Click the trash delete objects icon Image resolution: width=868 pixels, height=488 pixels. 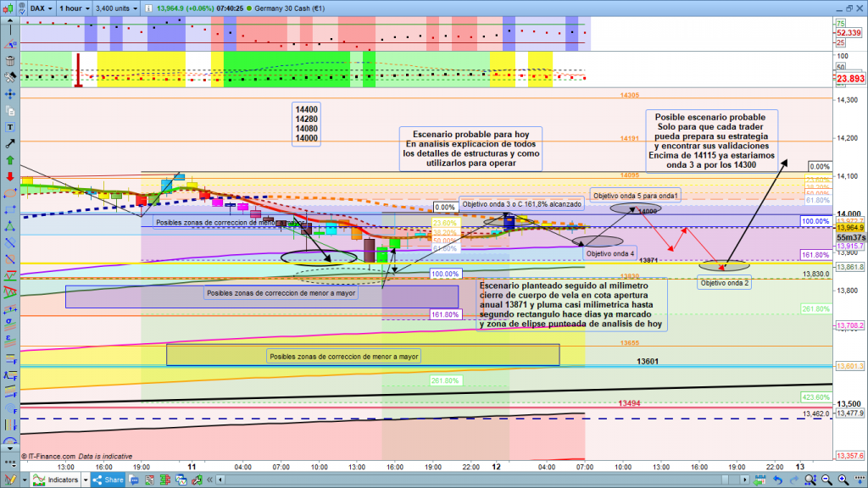tap(9, 61)
